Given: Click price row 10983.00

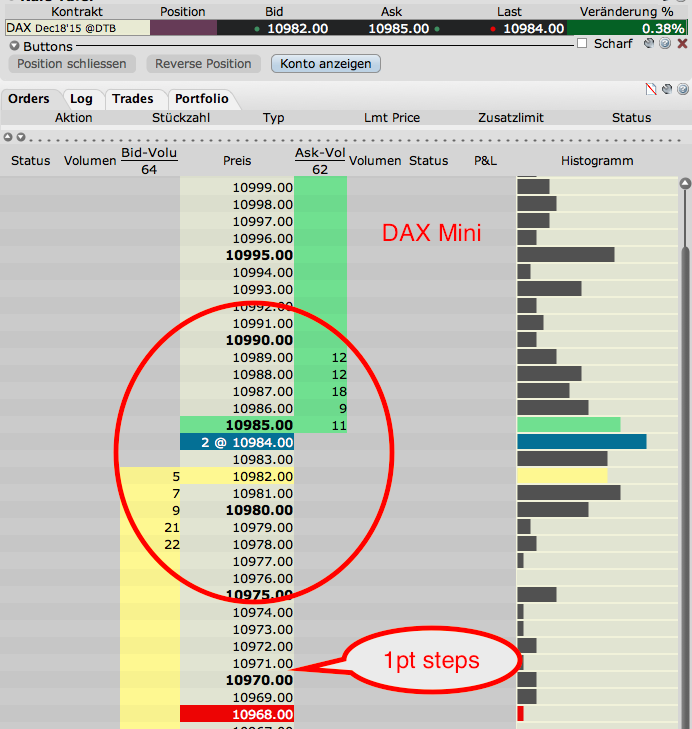Looking at the screenshot, I should [263, 459].
